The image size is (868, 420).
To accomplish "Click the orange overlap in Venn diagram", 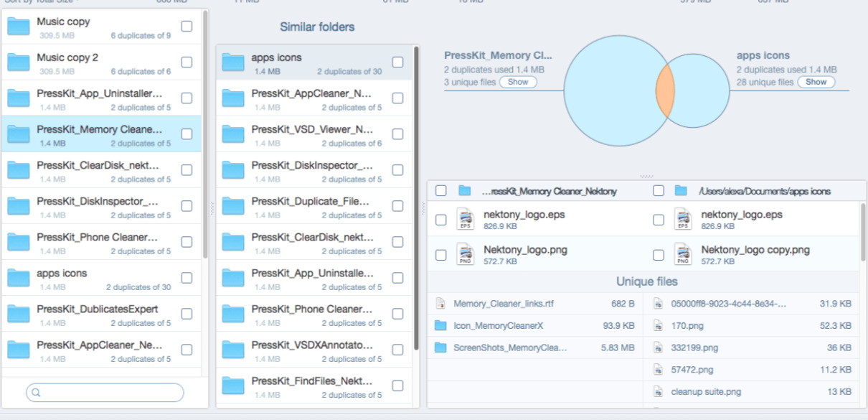I will click(666, 90).
